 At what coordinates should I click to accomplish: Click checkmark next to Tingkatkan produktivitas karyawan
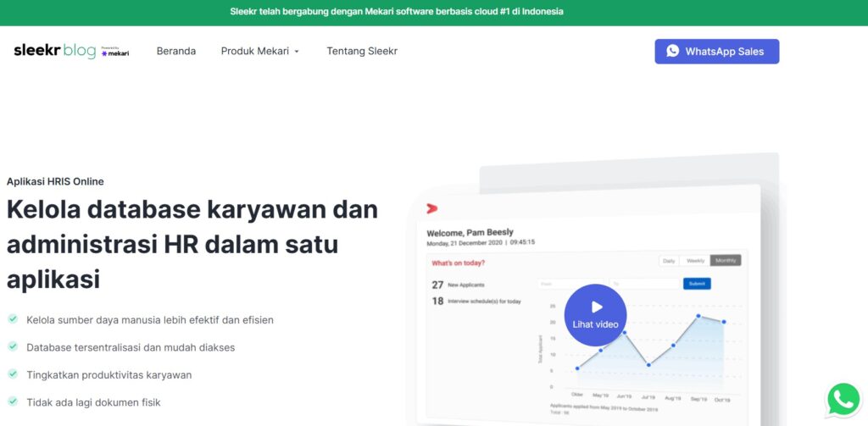click(13, 374)
